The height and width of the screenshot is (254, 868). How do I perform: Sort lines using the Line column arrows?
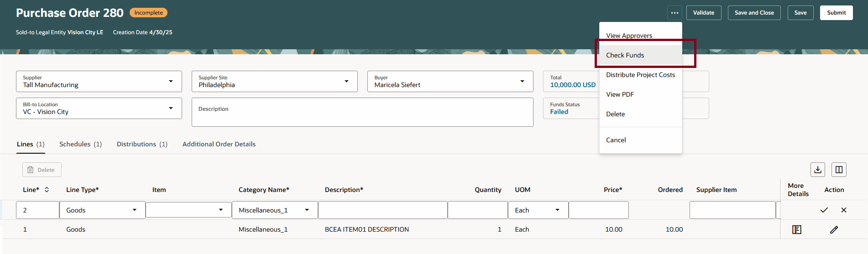[47, 190]
